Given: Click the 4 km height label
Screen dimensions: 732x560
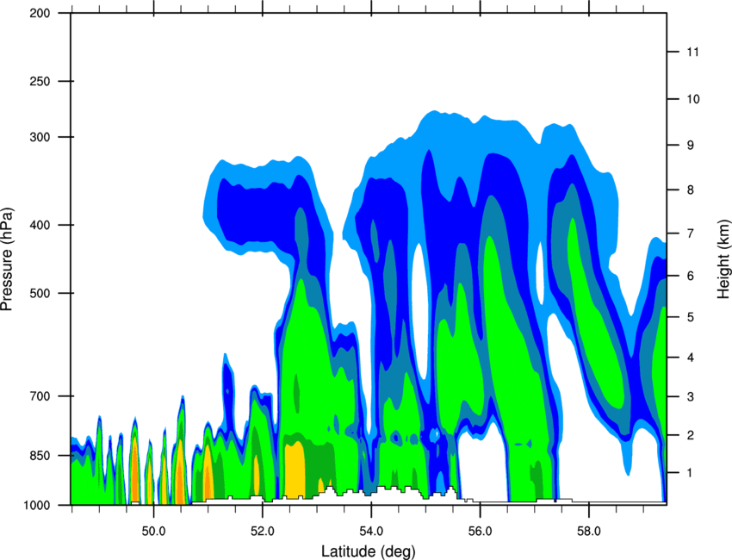Looking at the screenshot, I should [x=691, y=358].
